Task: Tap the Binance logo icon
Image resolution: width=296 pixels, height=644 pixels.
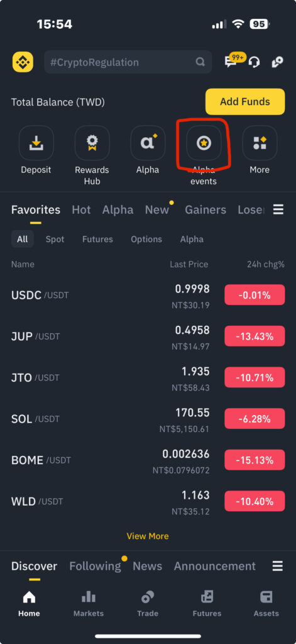Action: tap(23, 62)
